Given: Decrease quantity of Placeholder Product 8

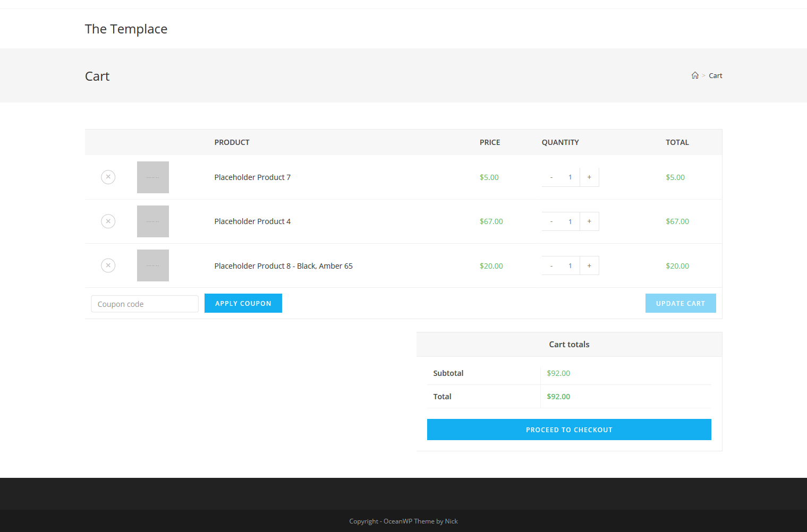Looking at the screenshot, I should 551,265.
